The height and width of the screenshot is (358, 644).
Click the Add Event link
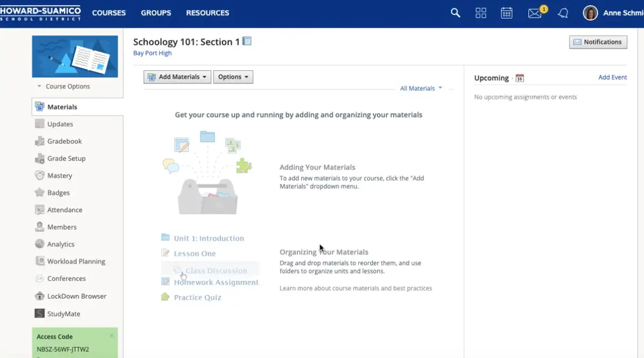[613, 77]
